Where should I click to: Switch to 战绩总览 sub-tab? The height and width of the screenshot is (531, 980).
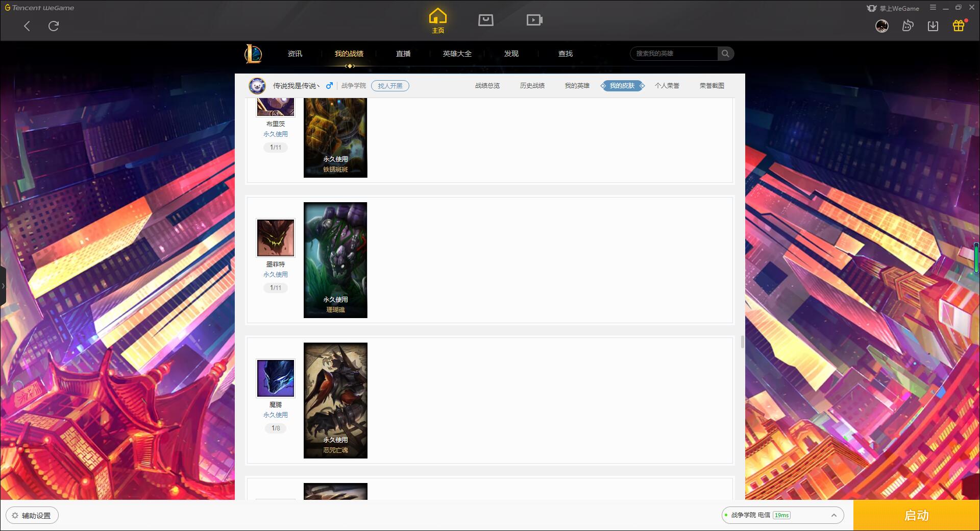click(x=487, y=86)
